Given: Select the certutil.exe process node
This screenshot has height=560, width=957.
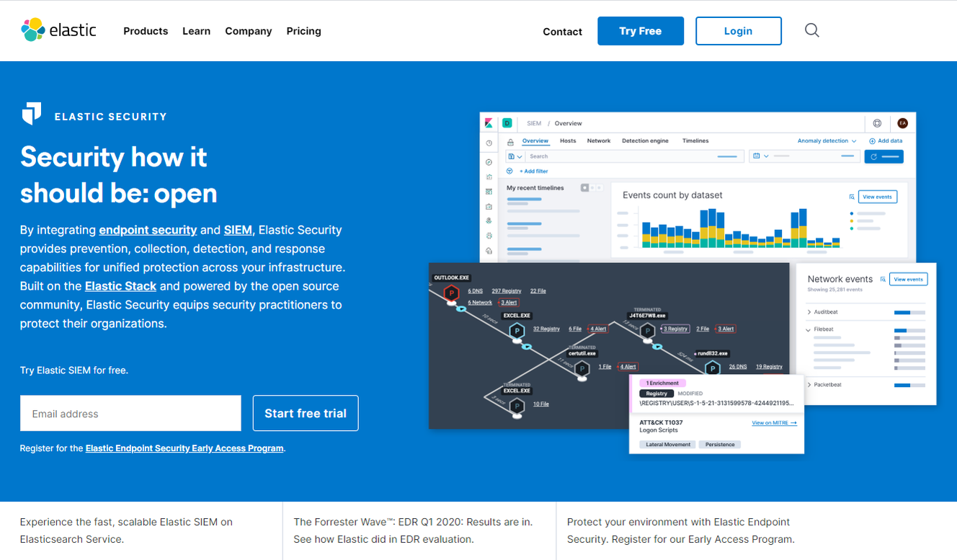Looking at the screenshot, I should click(x=582, y=369).
